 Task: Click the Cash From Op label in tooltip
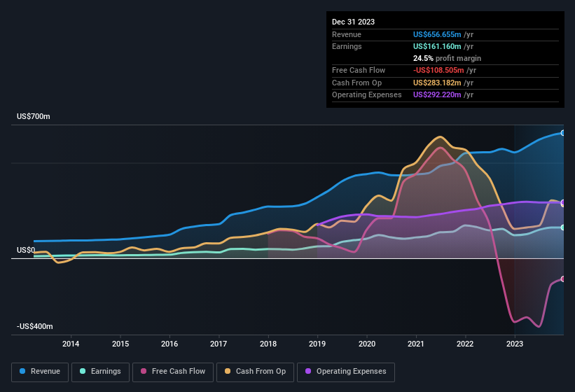356,83
